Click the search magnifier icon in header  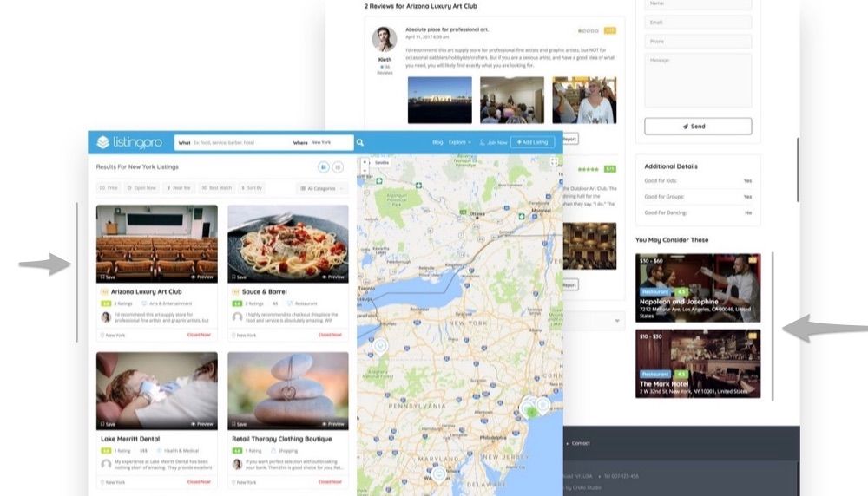360,143
